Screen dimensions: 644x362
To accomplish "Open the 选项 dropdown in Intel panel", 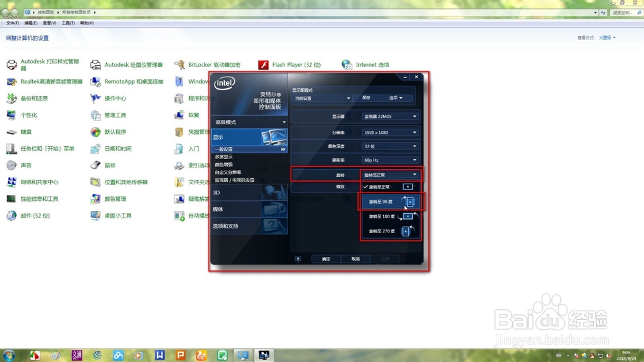I will [395, 98].
